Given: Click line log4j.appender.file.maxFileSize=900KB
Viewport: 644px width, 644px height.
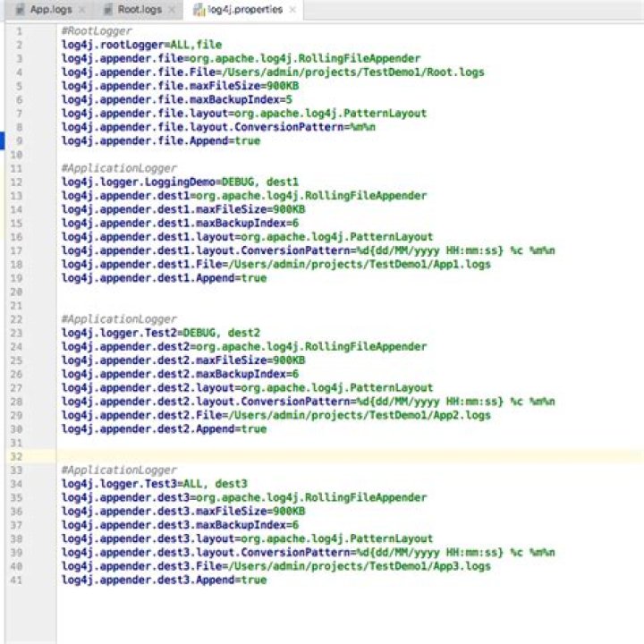Looking at the screenshot, I should coord(180,86).
